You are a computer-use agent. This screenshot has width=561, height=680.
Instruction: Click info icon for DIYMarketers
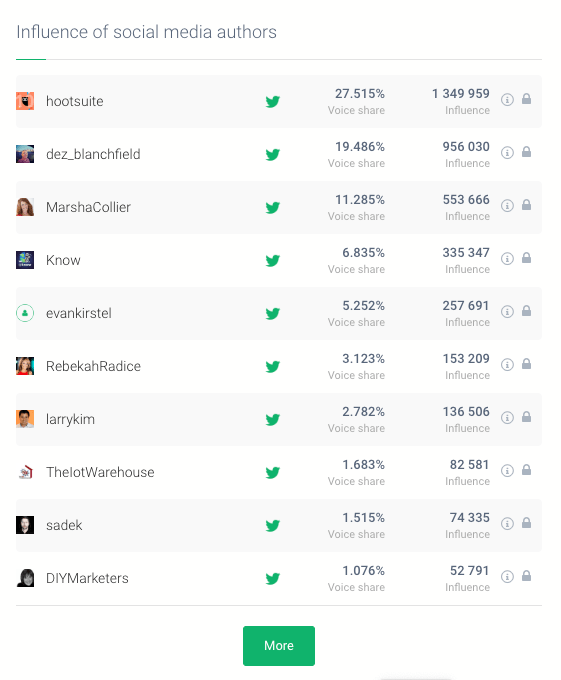[x=507, y=577]
